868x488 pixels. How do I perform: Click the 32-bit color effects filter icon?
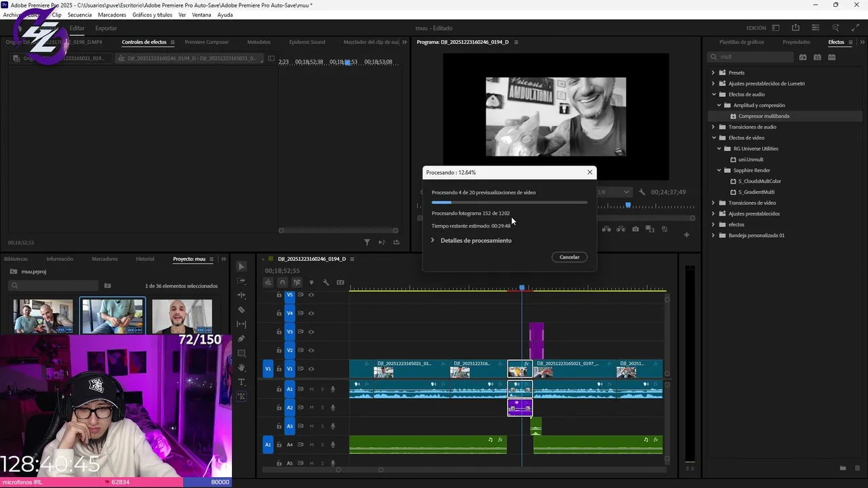[x=817, y=57]
